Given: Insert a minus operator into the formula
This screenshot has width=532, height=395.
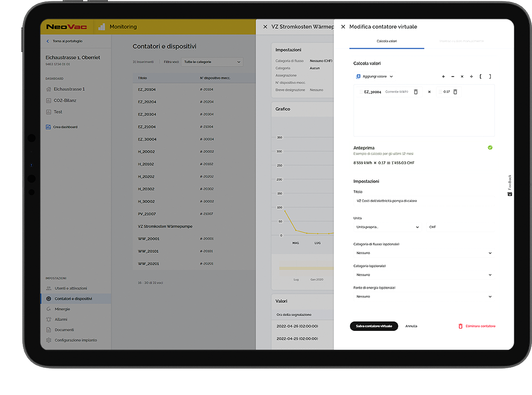Looking at the screenshot, I should (452, 77).
